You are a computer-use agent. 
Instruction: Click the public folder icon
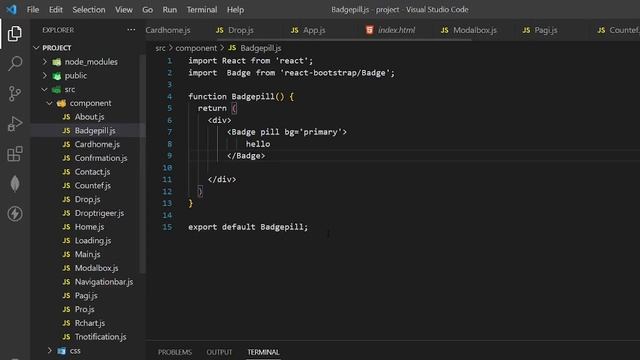click(57, 76)
